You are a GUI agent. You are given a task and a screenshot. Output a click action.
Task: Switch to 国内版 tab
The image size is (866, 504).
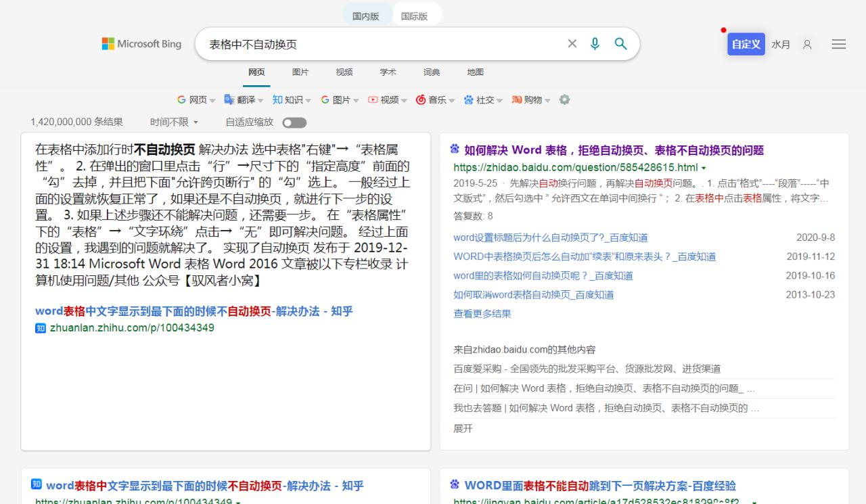tap(366, 16)
